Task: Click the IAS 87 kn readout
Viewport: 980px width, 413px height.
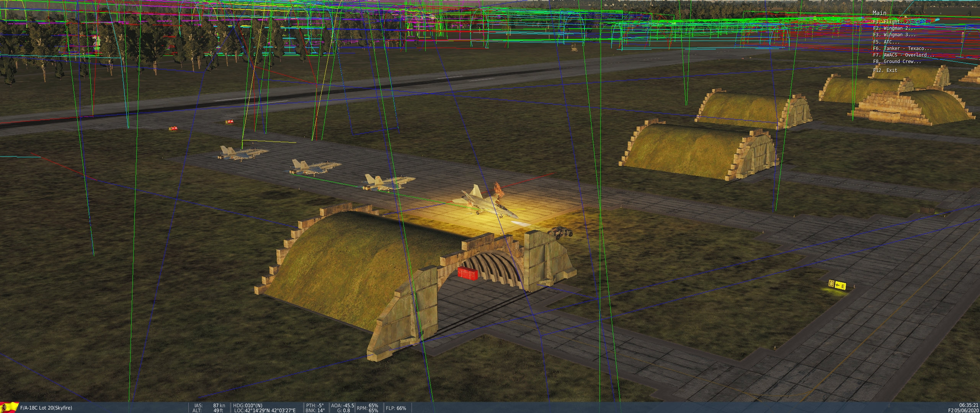Action: click(x=210, y=406)
